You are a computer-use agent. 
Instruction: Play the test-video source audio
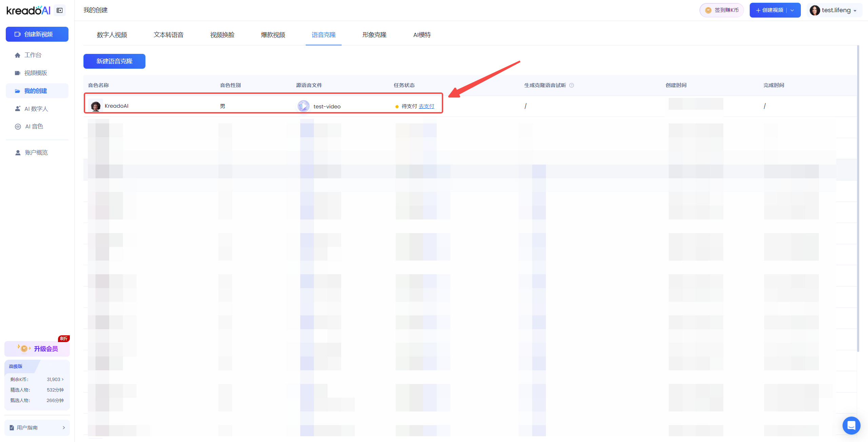coord(303,106)
